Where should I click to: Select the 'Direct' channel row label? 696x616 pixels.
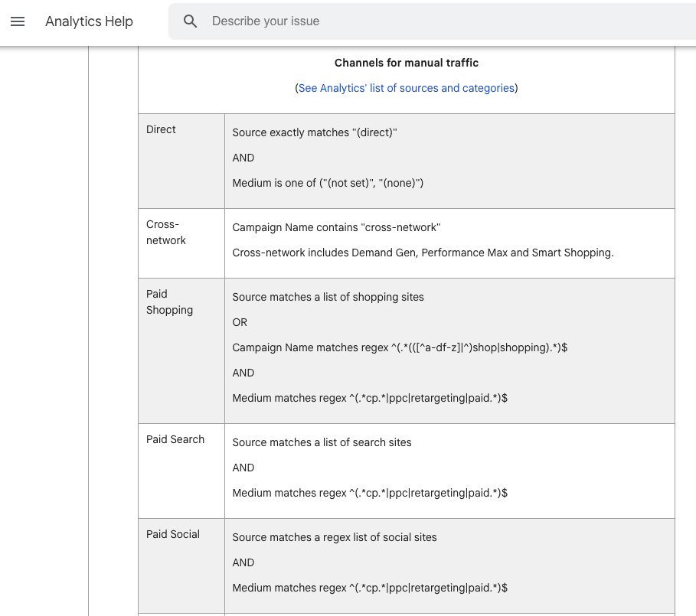pyautogui.click(x=161, y=129)
